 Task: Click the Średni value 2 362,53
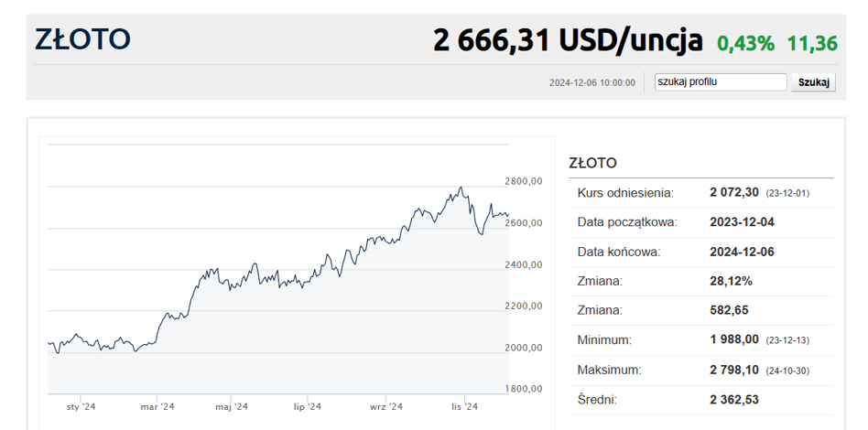(734, 399)
